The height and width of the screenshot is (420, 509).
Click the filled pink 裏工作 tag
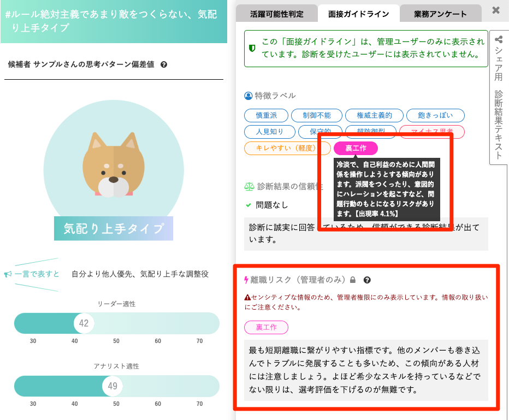356,149
